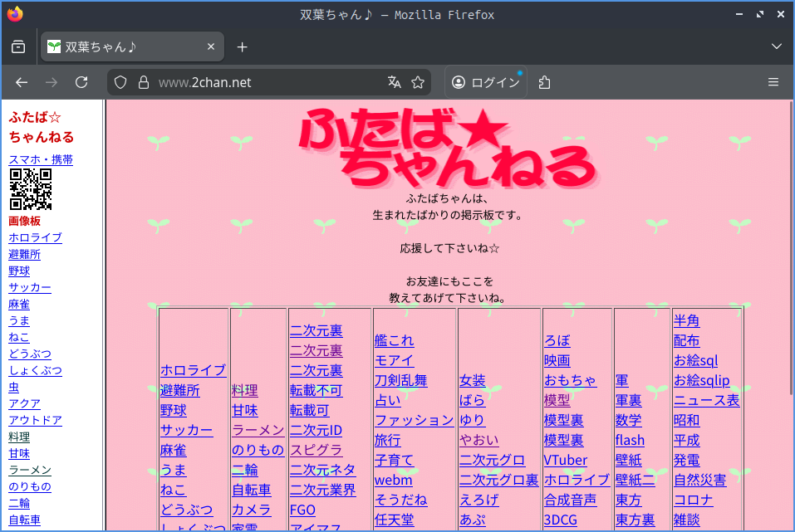Go back using the back arrow
The height and width of the screenshot is (532, 795).
22,82
